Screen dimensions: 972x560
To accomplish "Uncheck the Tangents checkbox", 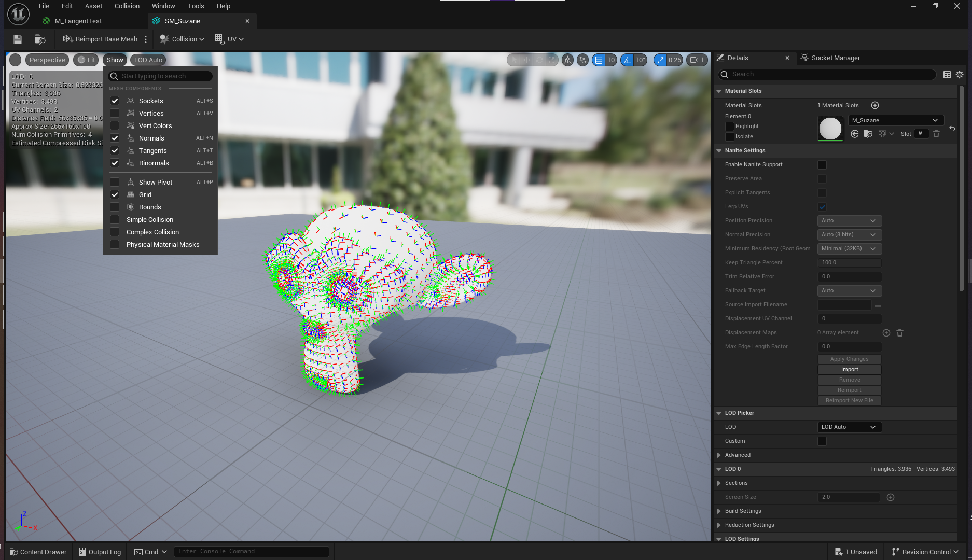I will 115,150.
